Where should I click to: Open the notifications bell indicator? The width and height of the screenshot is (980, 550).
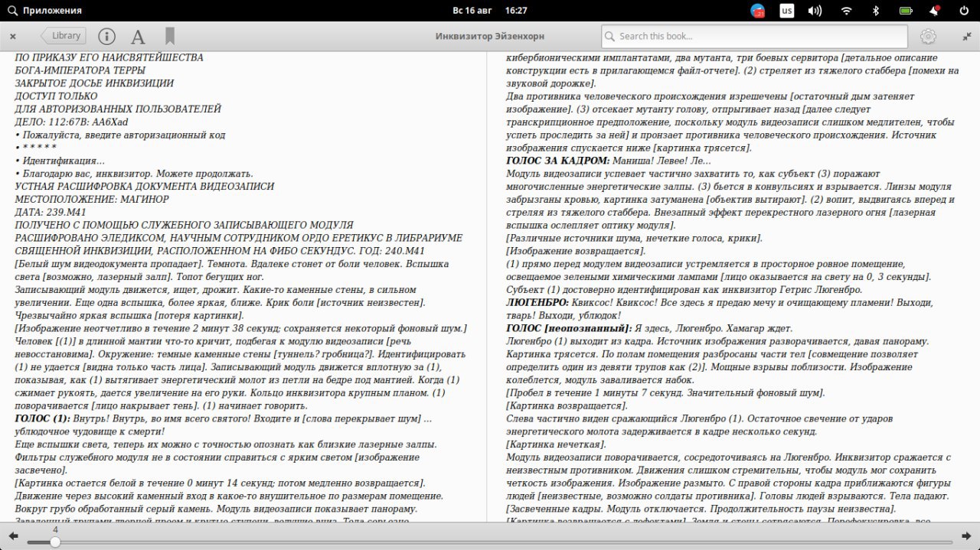tap(935, 11)
